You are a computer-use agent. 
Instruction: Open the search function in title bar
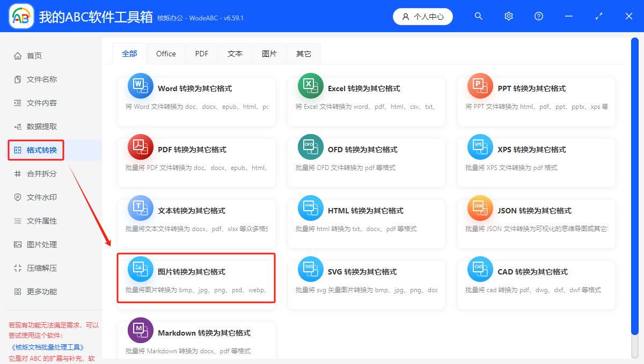(478, 16)
